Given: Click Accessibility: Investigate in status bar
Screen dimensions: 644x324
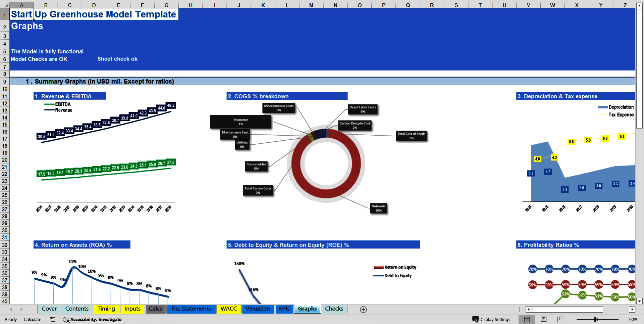Looking at the screenshot, I should (x=93, y=319).
